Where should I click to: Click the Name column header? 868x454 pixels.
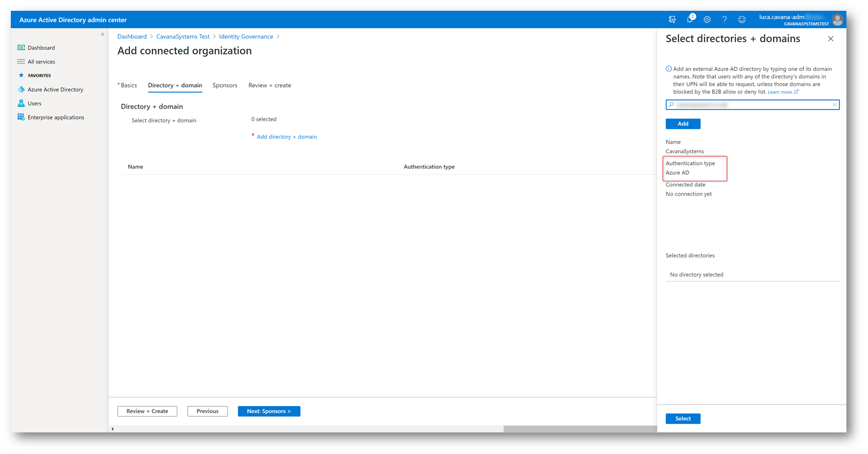(135, 167)
